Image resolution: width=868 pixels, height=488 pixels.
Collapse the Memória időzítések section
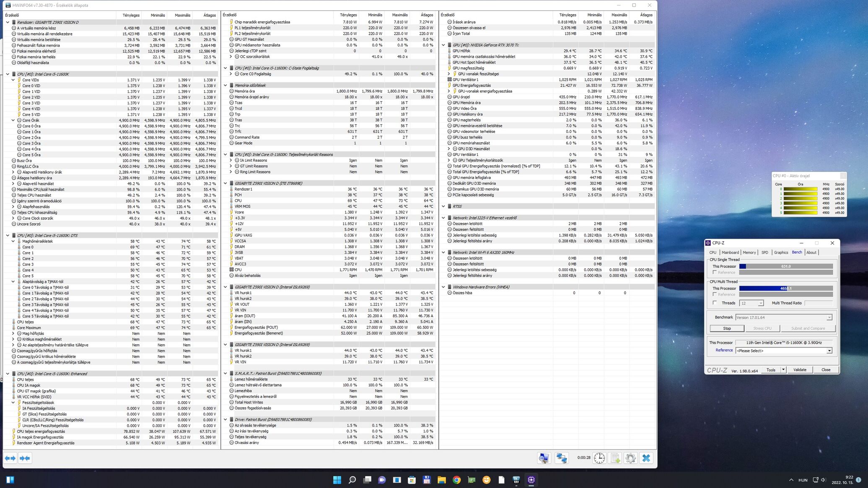coord(225,85)
